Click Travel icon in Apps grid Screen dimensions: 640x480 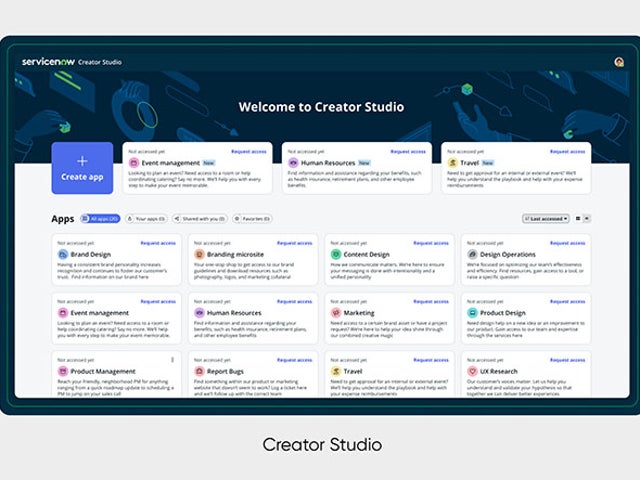(336, 371)
